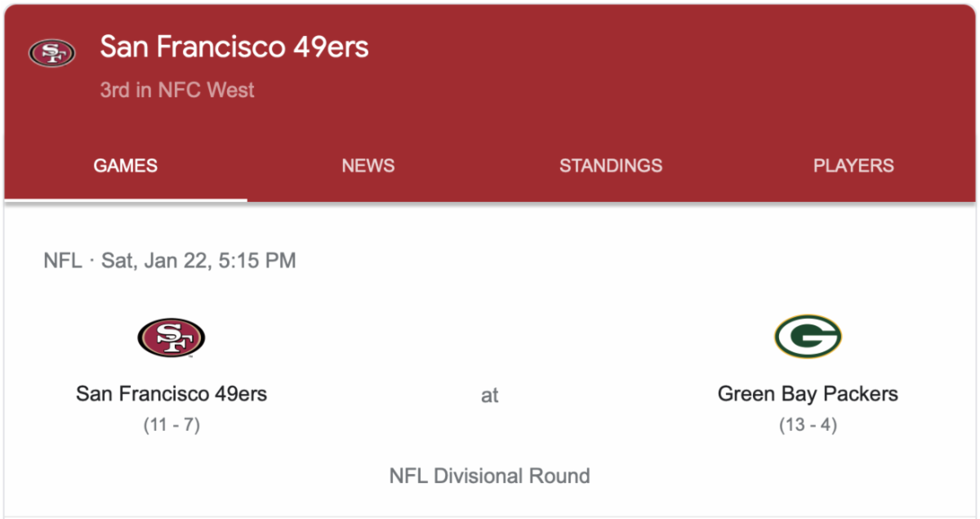Click the '3rd in NFC West' subtitle
Viewport: 980px width, 519px height.
pyautogui.click(x=177, y=90)
